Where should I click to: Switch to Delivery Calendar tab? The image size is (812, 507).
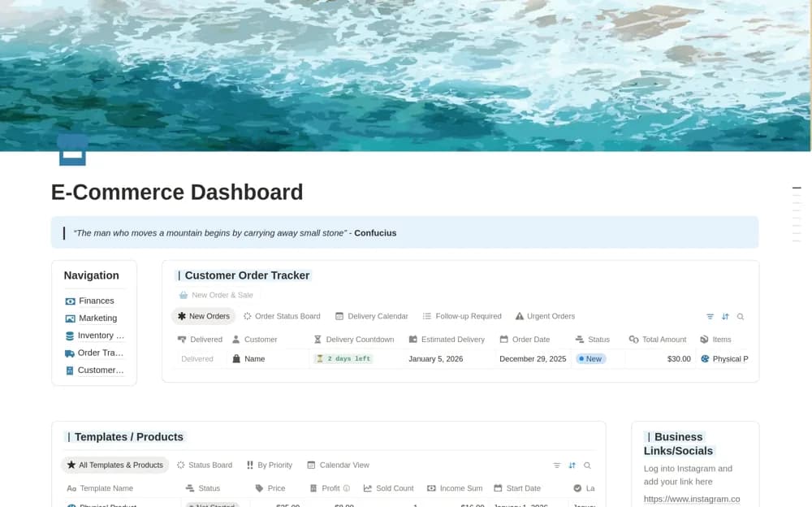point(372,316)
